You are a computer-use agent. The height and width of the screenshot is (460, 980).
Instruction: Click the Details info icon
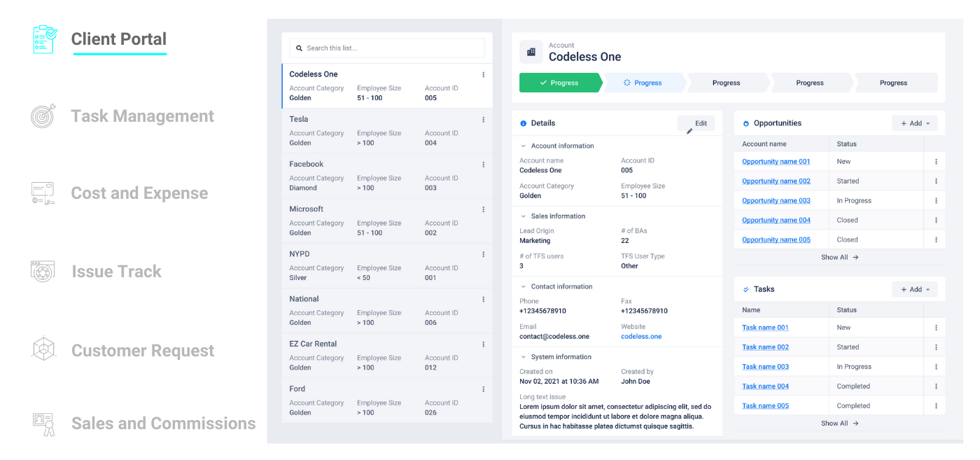point(524,123)
